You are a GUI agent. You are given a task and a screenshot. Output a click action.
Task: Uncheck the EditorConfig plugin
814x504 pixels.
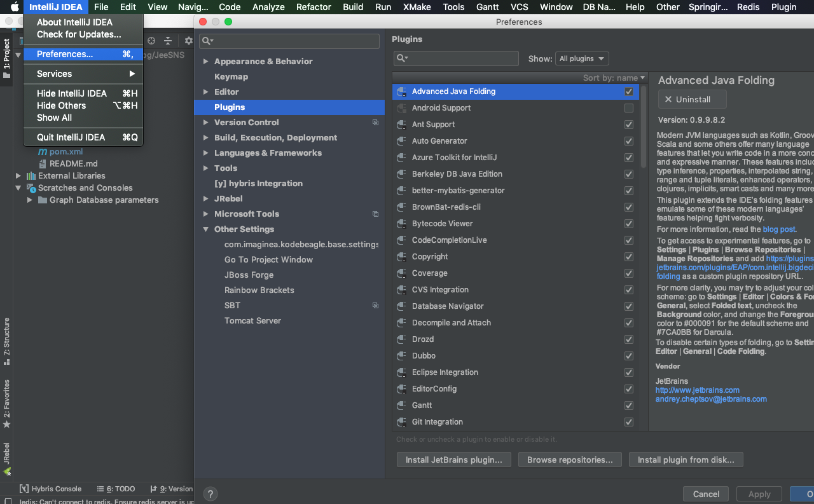[629, 389]
